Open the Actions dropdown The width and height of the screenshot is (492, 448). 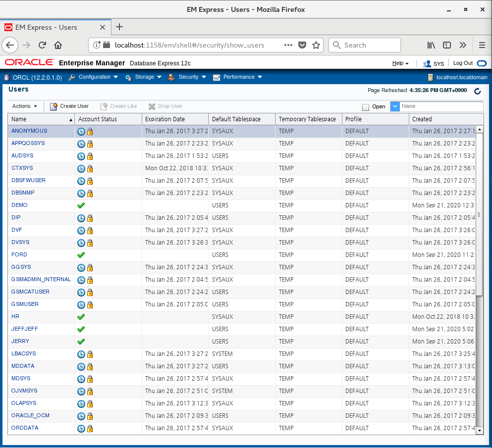point(24,106)
